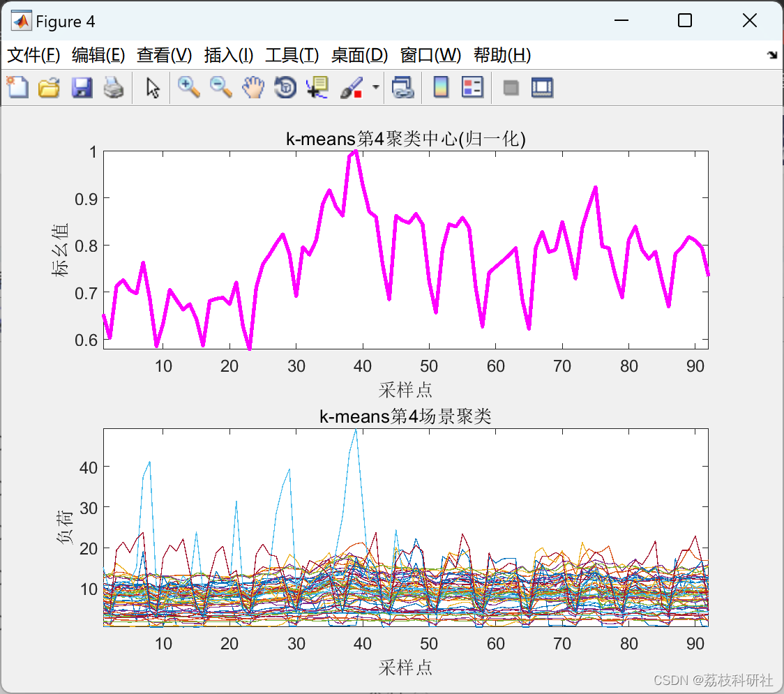Activate the Zoom Out magnifier tool
Image resolution: width=784 pixels, height=694 pixels.
220,87
